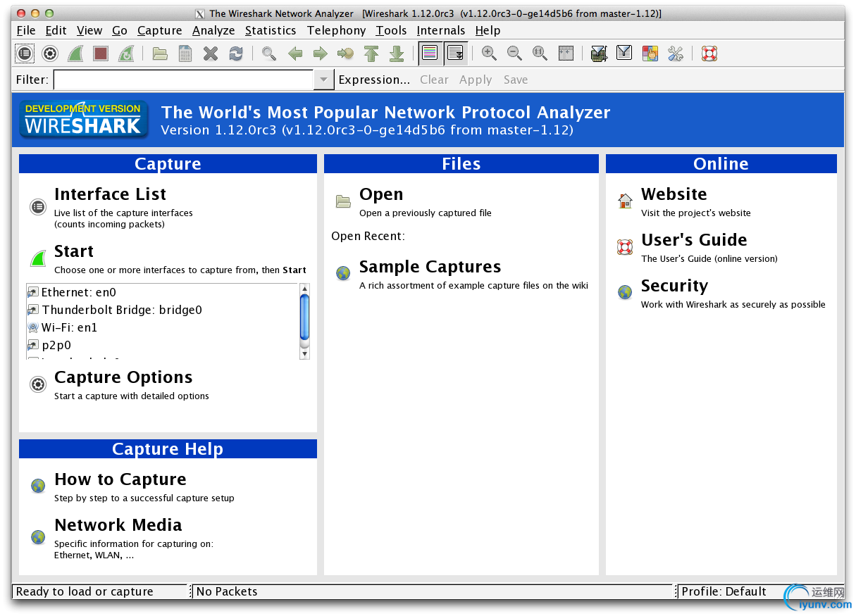This screenshot has height=616, width=856.
Task: Open Interface List on welcome page
Action: [110, 194]
